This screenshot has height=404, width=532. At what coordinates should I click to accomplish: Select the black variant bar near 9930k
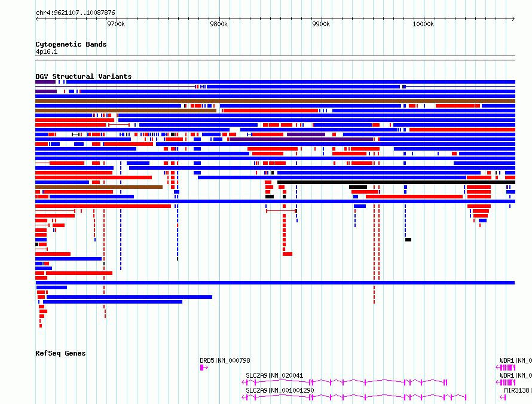point(358,187)
